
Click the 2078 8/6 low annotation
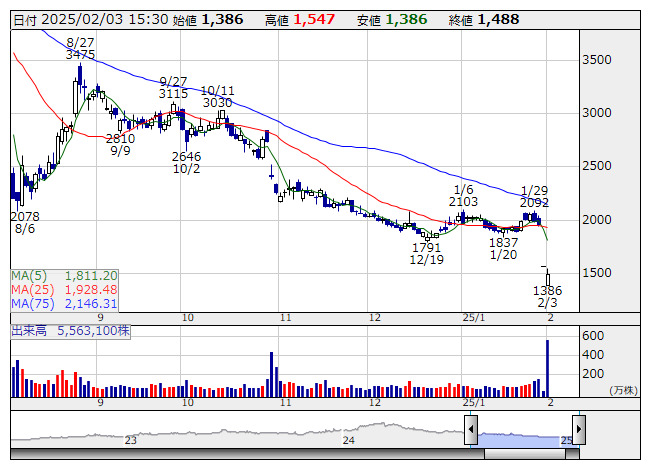click(25, 222)
